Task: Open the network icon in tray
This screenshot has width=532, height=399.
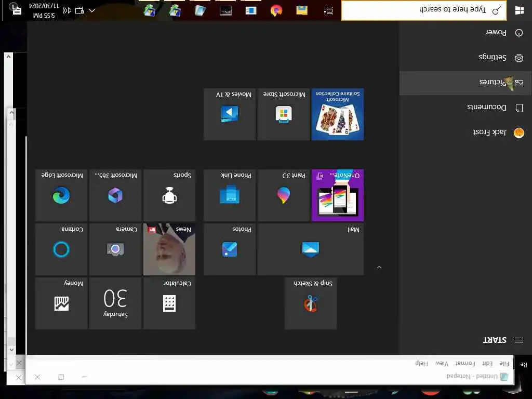Action: (x=79, y=10)
